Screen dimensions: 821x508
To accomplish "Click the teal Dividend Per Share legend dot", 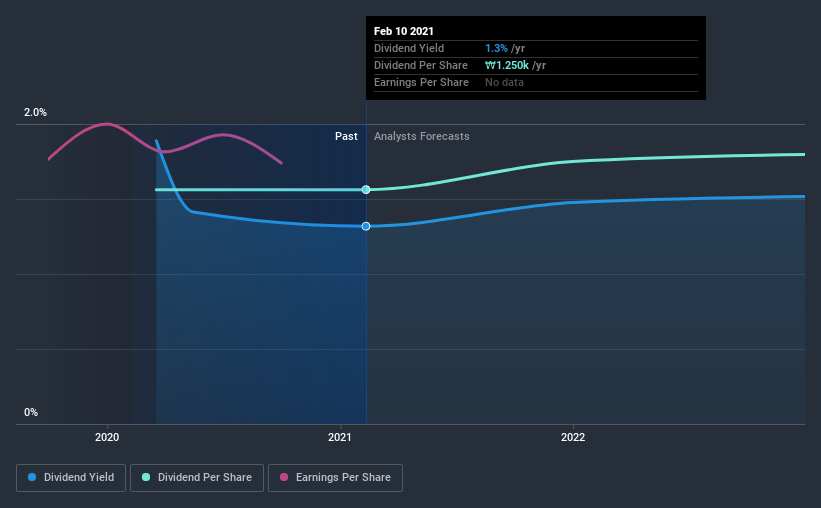I will point(146,477).
